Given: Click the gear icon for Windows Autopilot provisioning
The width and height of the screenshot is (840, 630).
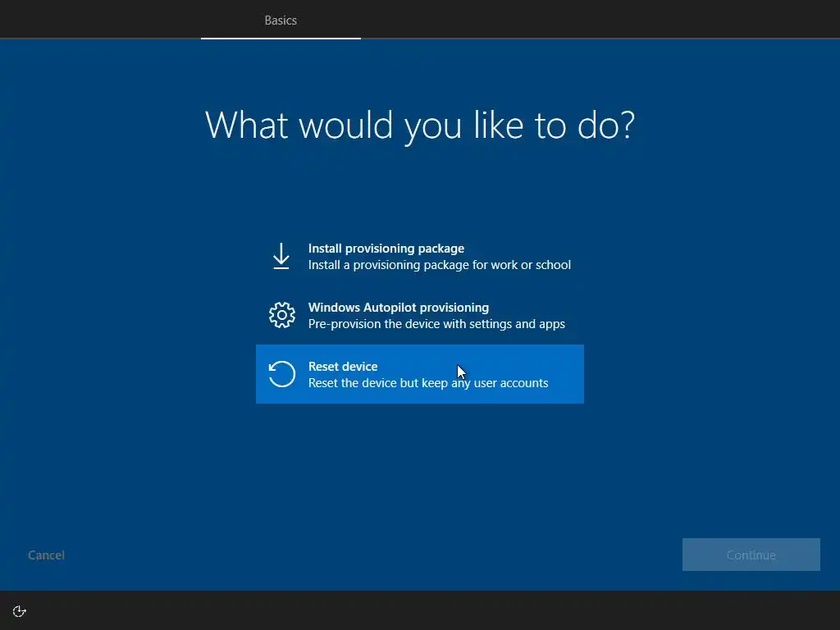Looking at the screenshot, I should pyautogui.click(x=282, y=315).
